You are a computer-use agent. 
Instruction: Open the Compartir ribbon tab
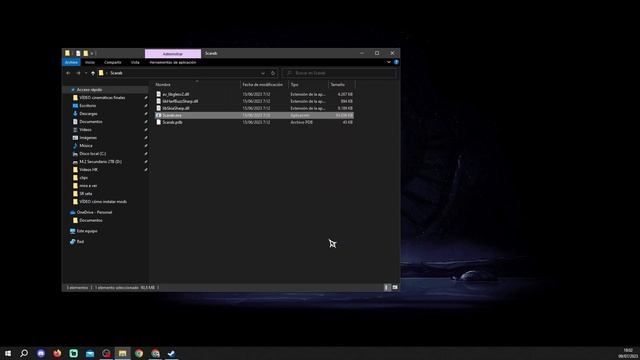tap(113, 62)
